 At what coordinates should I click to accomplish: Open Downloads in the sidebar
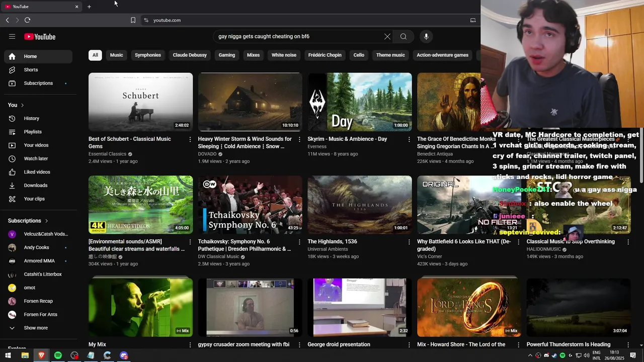click(38, 186)
